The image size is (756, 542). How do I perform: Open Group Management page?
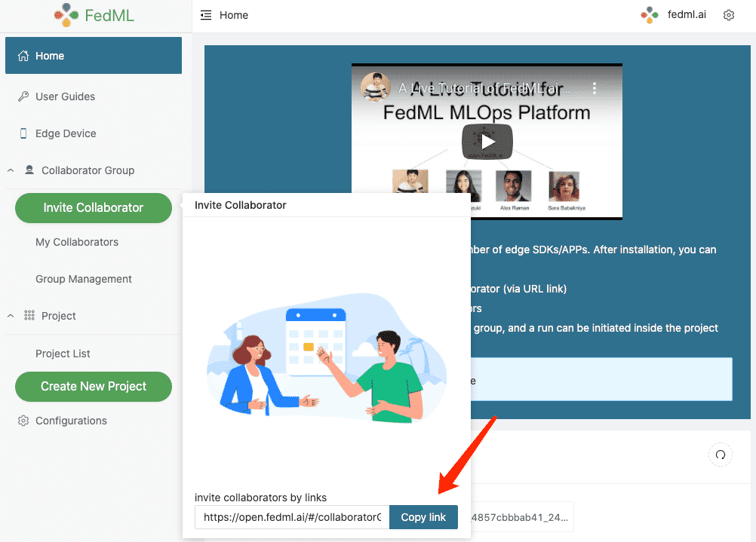[84, 279]
